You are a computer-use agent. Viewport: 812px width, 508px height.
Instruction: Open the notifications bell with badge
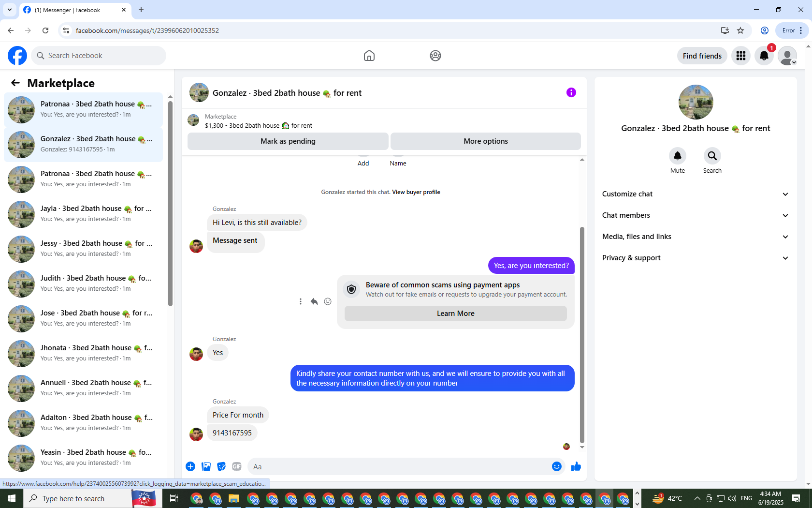tap(764, 56)
